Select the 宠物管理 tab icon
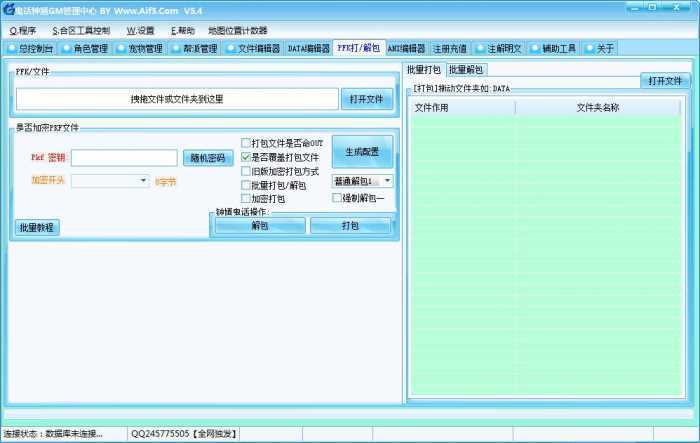Screen dimensions: 700x443 click(123, 48)
